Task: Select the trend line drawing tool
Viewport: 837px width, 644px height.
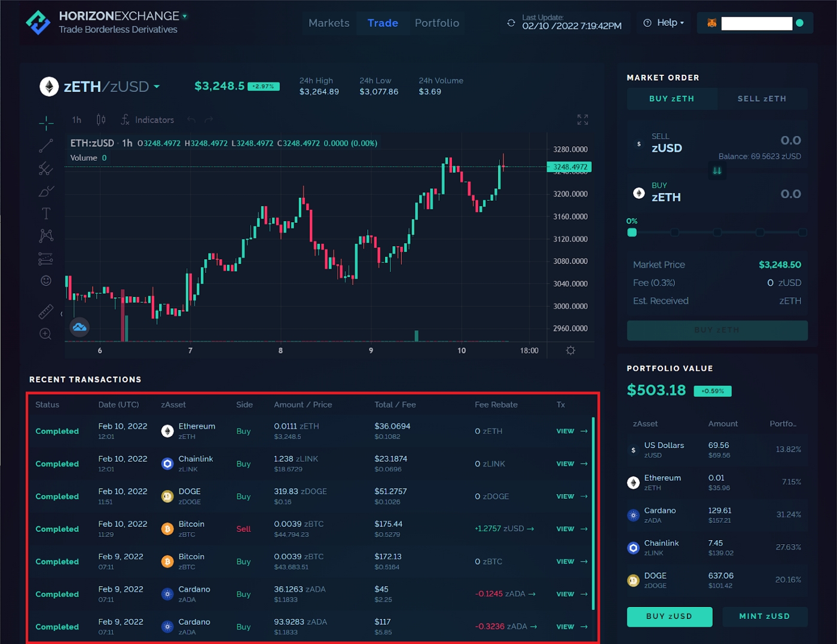Action: point(46,145)
